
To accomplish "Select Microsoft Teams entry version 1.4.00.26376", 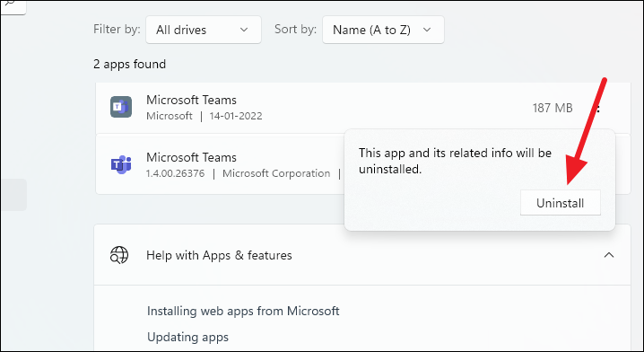I will [x=220, y=165].
